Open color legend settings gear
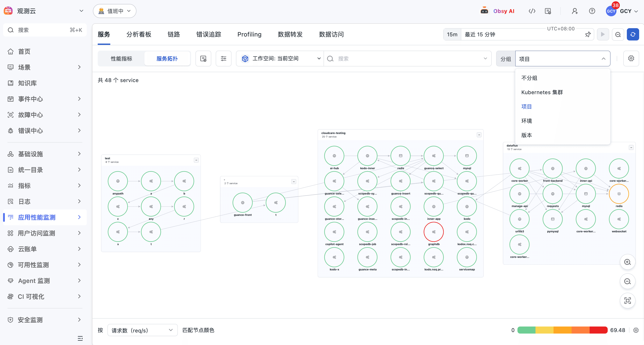Viewport: 644px width, 345px height. point(636,330)
